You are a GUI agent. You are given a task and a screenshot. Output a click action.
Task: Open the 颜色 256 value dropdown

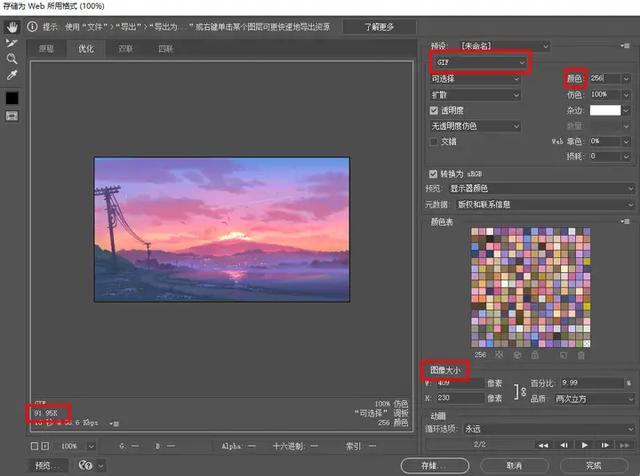[626, 78]
